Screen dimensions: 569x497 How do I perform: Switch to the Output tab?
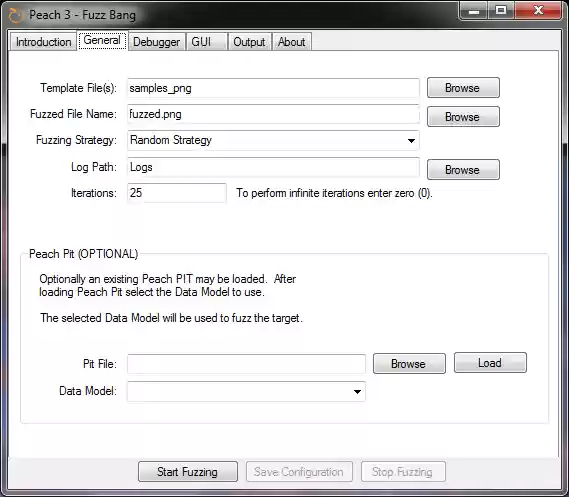pos(249,42)
